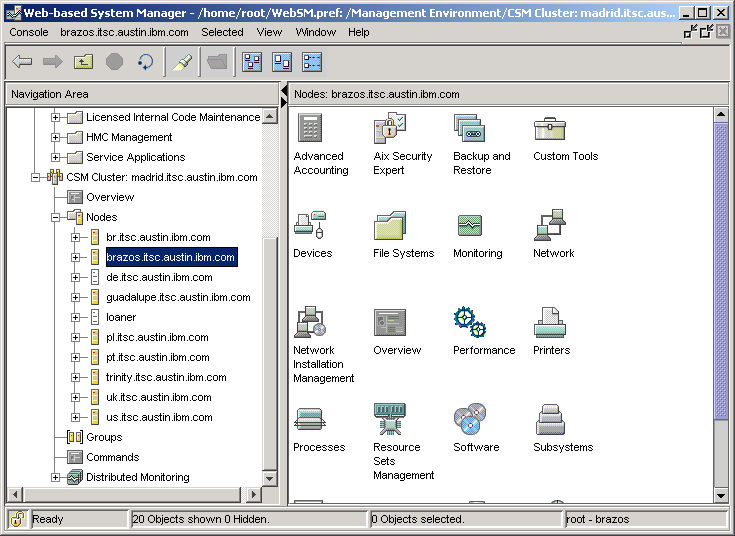The height and width of the screenshot is (536, 735).
Task: Open the Selected menu
Action: tap(222, 32)
